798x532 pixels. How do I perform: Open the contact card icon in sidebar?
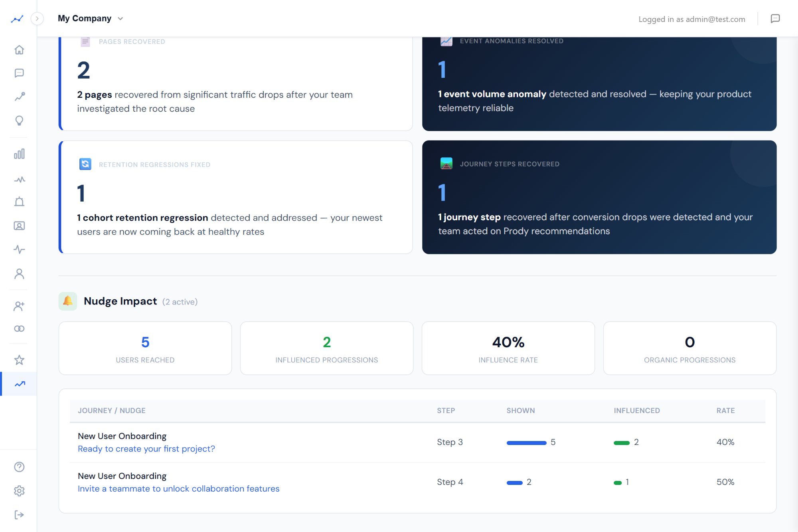pyautogui.click(x=19, y=226)
